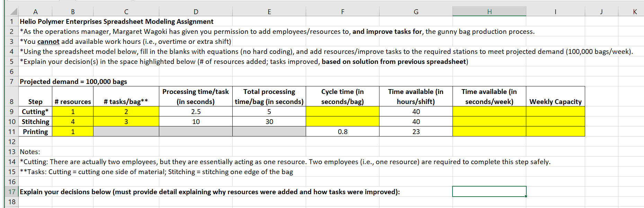
Task: Select row 9 header
Action: click(x=12, y=112)
